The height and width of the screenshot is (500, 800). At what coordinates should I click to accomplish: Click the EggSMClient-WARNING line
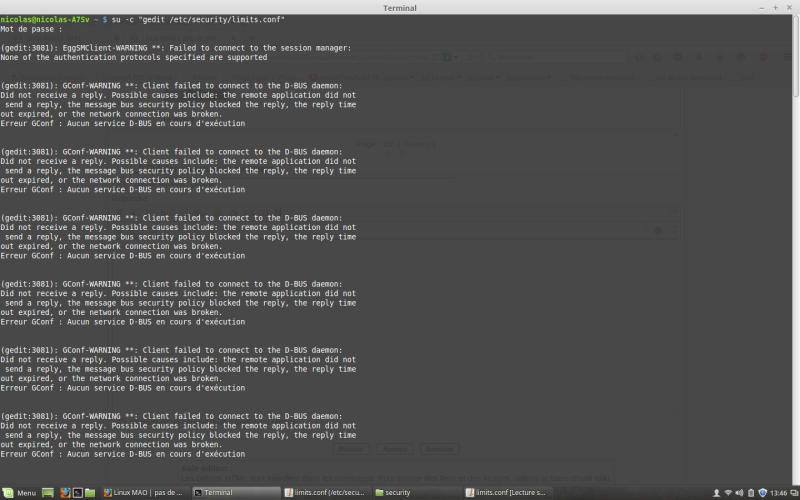pos(176,48)
